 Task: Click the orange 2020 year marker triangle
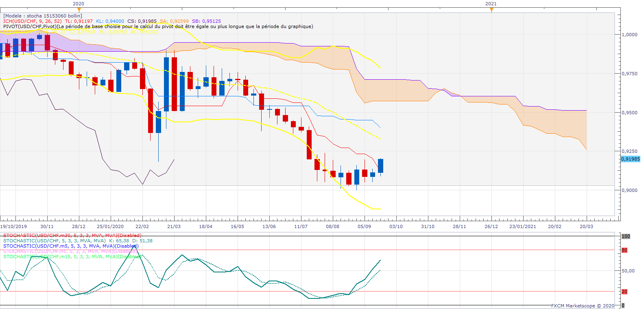pyautogui.click(x=79, y=9)
